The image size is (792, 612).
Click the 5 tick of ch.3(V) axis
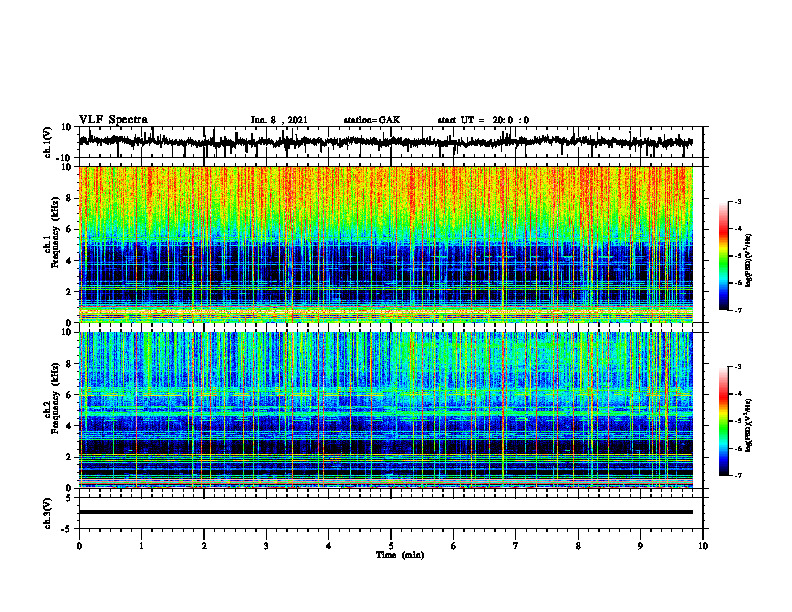click(x=69, y=498)
